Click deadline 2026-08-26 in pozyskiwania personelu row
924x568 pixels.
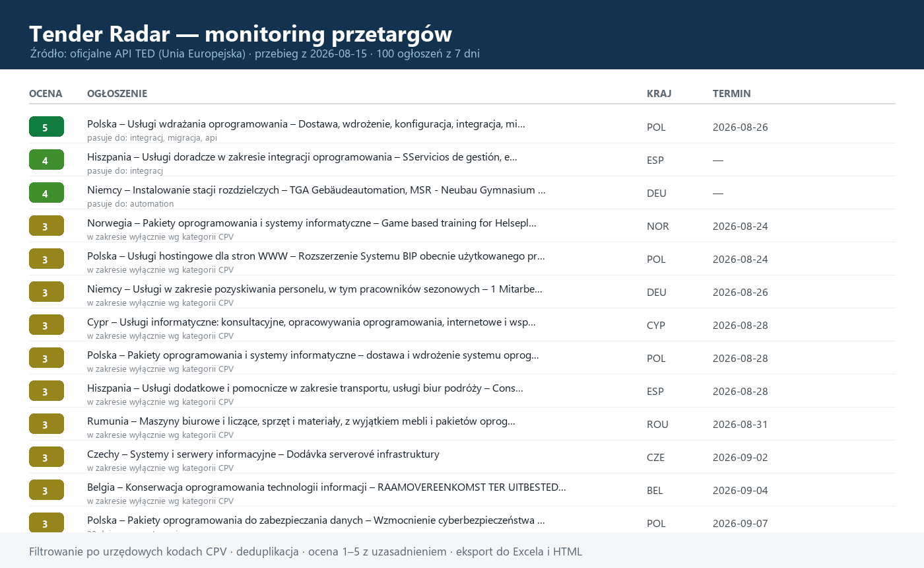740,293
